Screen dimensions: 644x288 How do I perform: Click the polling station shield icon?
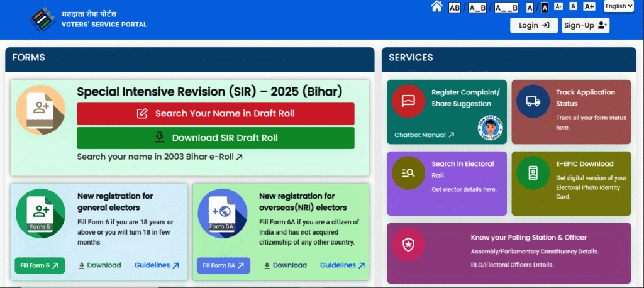coord(408,245)
